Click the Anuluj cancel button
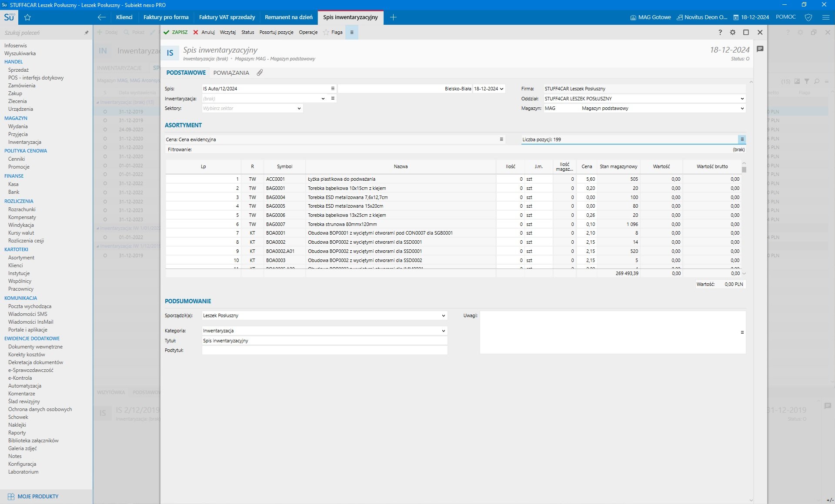The height and width of the screenshot is (504, 835). click(204, 32)
